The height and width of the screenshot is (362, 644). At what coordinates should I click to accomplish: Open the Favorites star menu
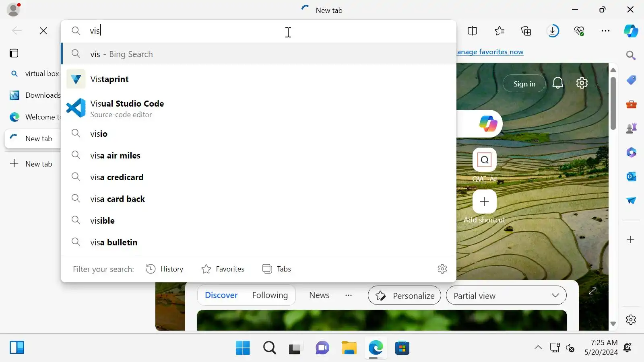coord(500,31)
